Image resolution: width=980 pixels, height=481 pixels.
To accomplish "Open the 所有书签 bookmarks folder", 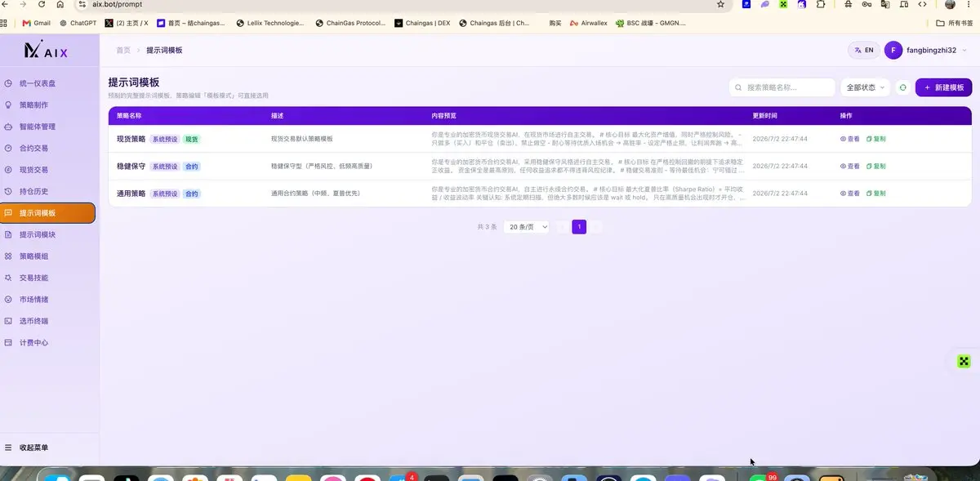I will click(954, 23).
